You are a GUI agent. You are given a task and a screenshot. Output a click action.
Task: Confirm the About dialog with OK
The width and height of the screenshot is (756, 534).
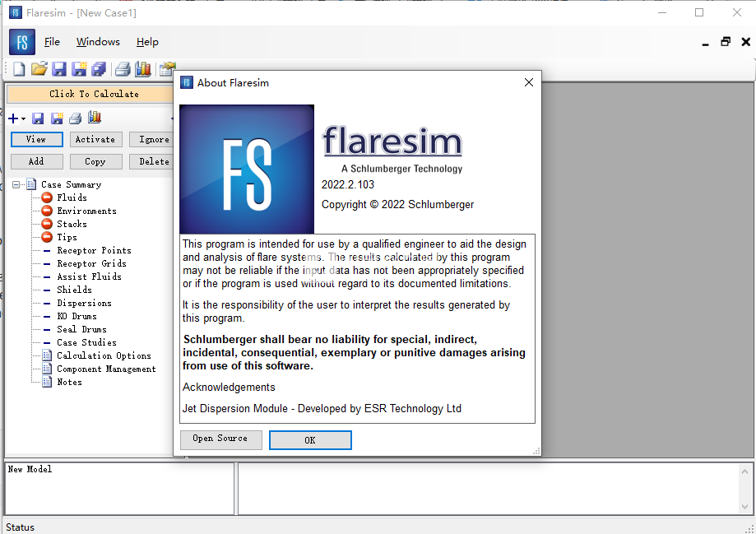[x=310, y=440]
